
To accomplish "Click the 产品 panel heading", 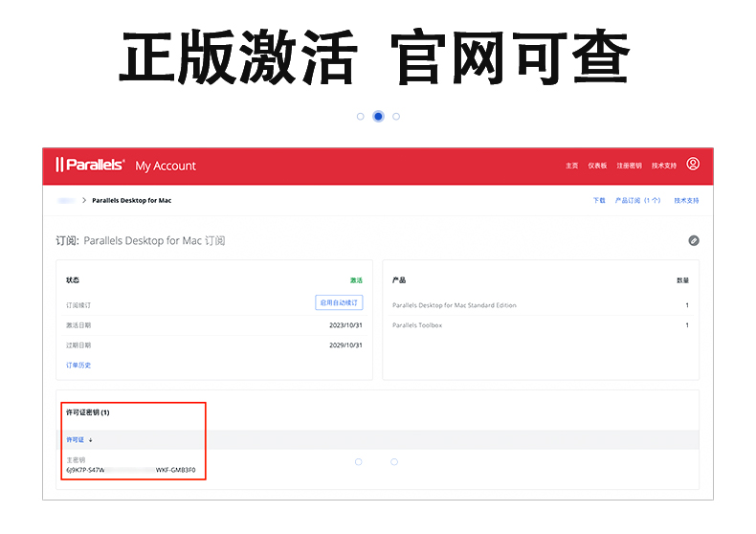I will [399, 280].
